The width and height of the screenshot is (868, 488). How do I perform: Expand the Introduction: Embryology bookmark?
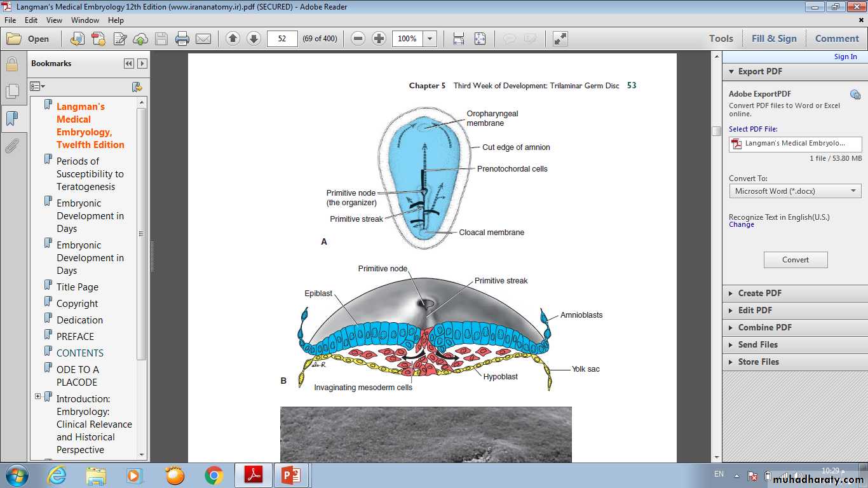click(x=38, y=396)
